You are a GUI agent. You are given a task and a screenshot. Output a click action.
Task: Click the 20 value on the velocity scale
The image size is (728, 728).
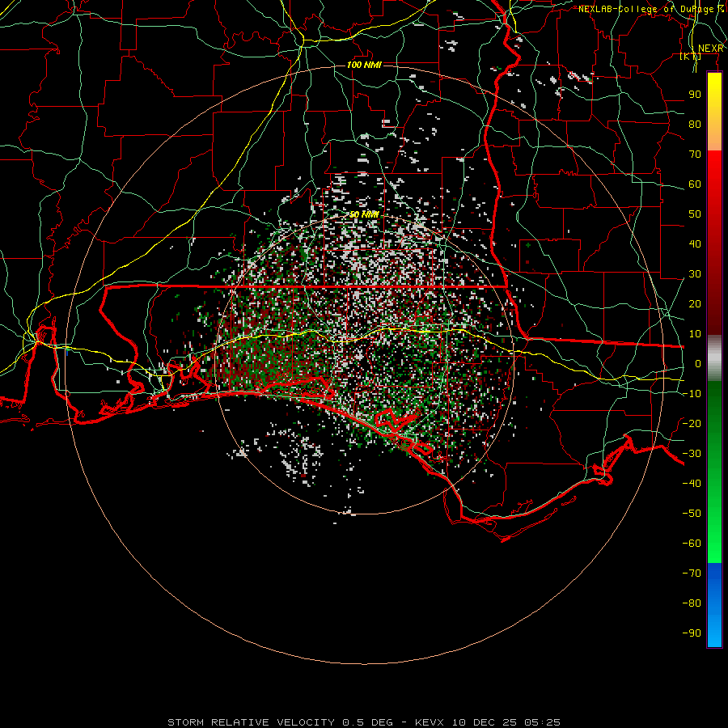pos(695,304)
